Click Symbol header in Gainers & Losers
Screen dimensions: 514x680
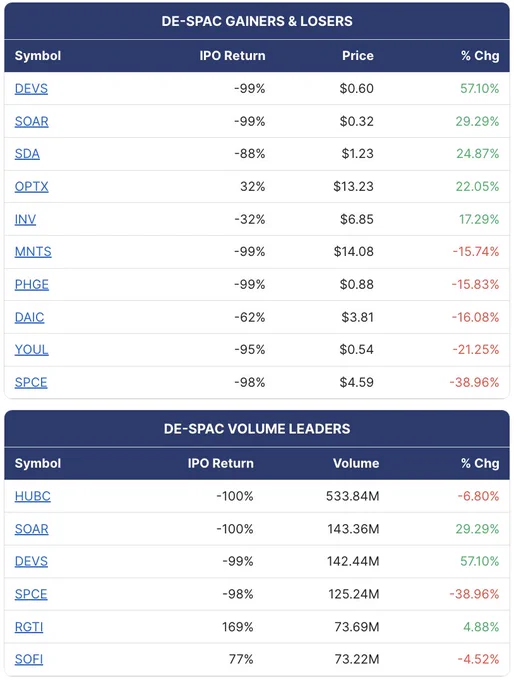(x=38, y=56)
